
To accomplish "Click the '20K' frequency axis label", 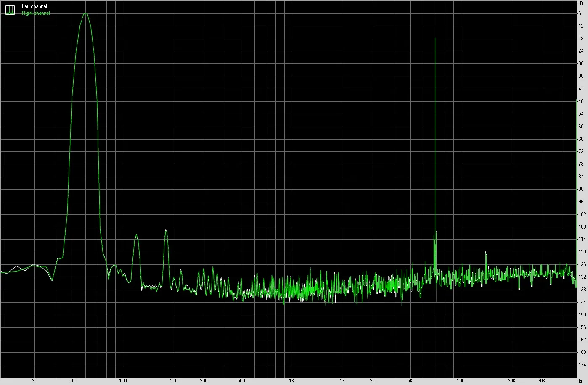I will 511,381.
